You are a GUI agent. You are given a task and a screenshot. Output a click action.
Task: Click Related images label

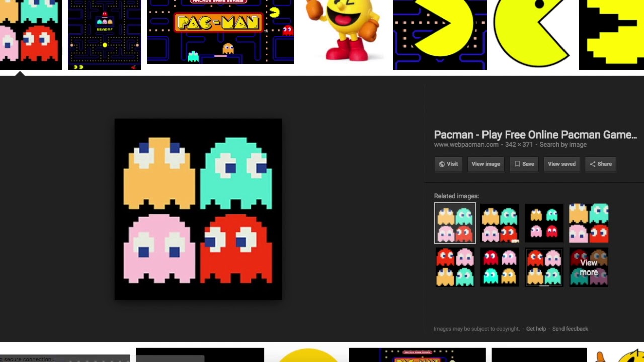(456, 196)
